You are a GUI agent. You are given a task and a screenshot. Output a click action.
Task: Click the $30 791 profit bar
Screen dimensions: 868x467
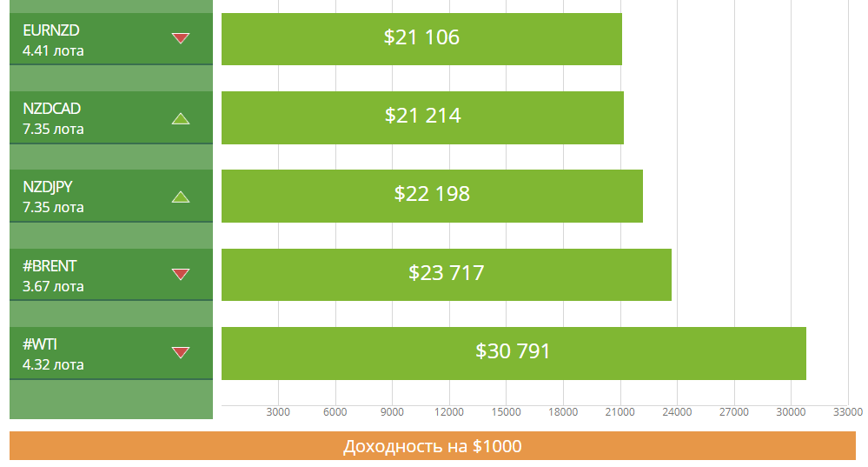click(x=514, y=353)
